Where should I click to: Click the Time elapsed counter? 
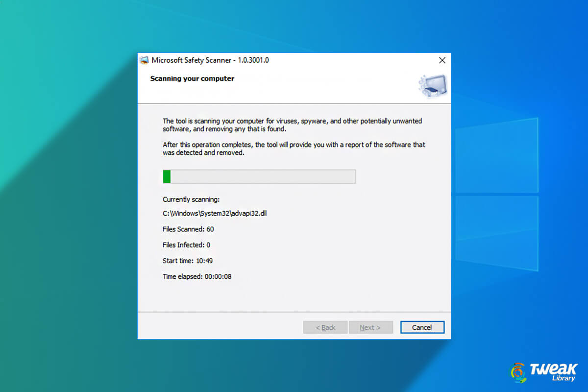pyautogui.click(x=196, y=276)
